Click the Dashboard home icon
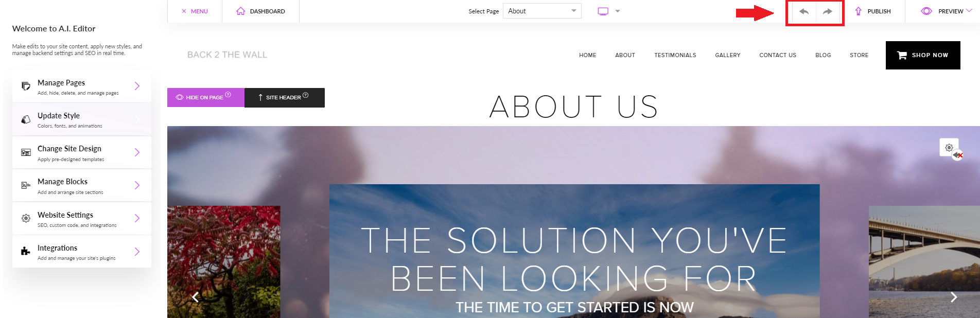This screenshot has height=318, width=980. pyautogui.click(x=240, y=11)
